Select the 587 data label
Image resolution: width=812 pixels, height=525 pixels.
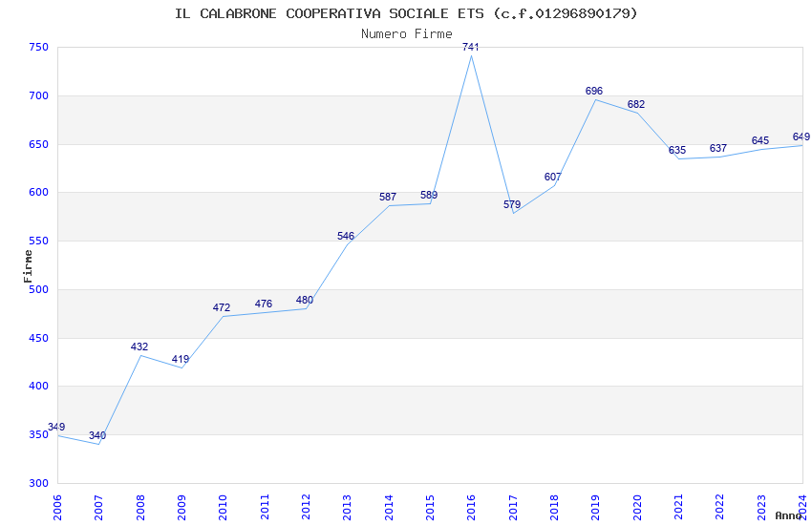(388, 197)
